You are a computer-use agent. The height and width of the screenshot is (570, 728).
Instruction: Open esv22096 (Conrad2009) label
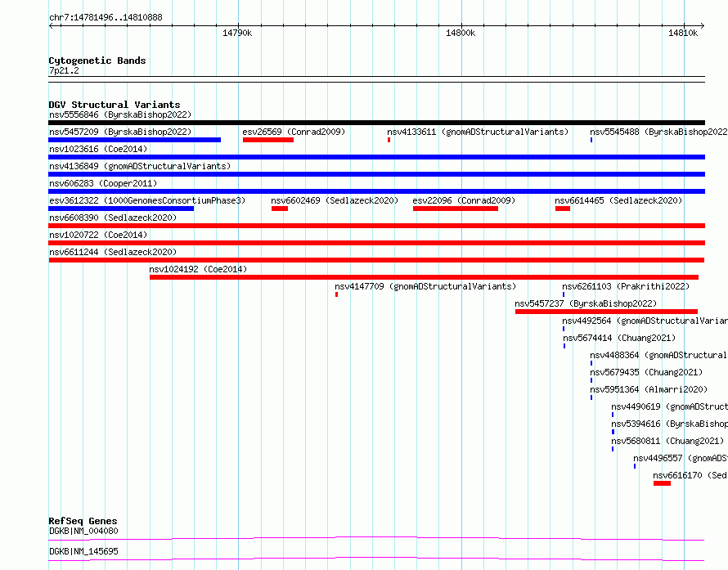click(465, 200)
